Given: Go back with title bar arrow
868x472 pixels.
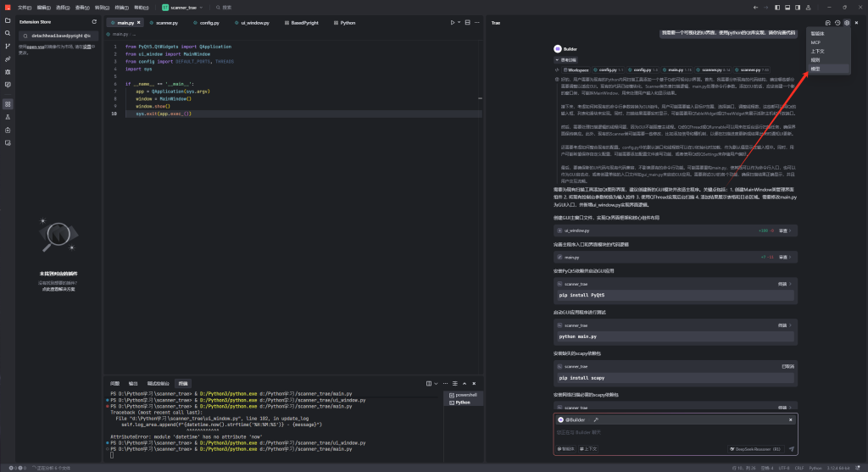Looking at the screenshot, I should click(755, 7).
